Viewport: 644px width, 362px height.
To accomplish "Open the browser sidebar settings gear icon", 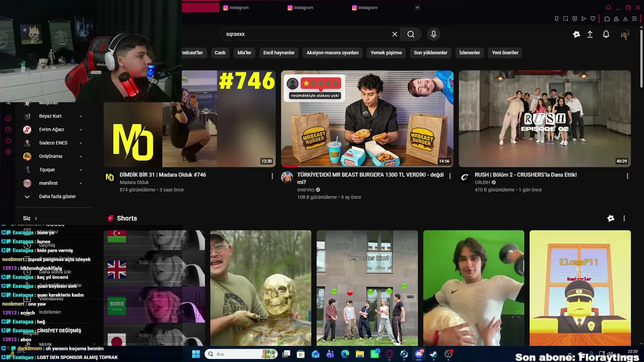I will point(8,152).
